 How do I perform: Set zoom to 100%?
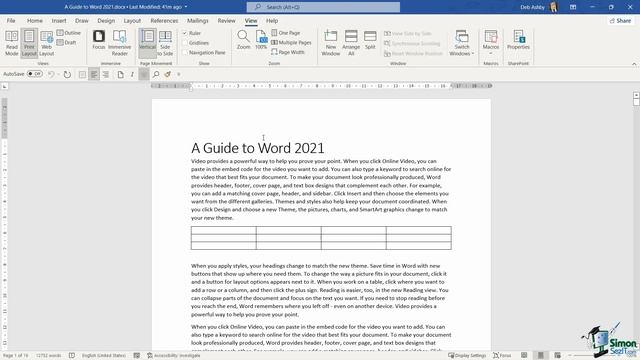(x=261, y=40)
